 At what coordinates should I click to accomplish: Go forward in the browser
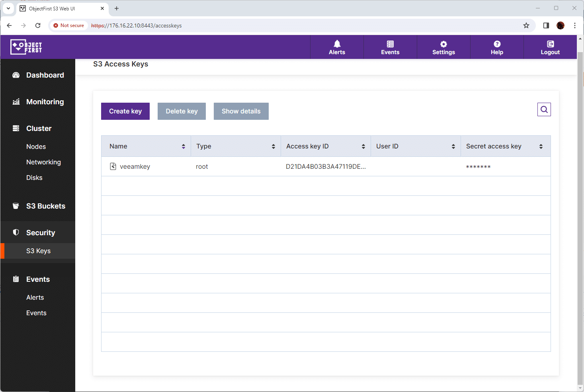[23, 25]
